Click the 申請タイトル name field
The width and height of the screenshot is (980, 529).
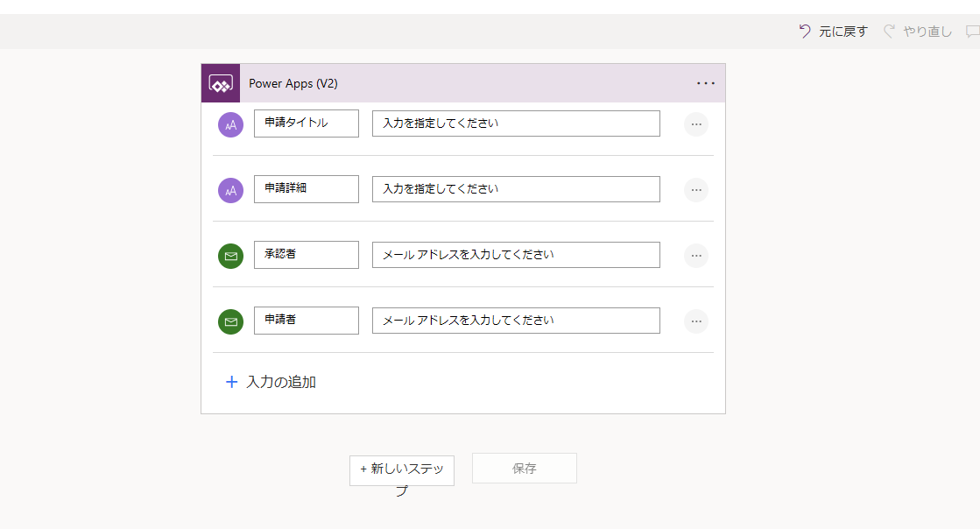coord(306,123)
